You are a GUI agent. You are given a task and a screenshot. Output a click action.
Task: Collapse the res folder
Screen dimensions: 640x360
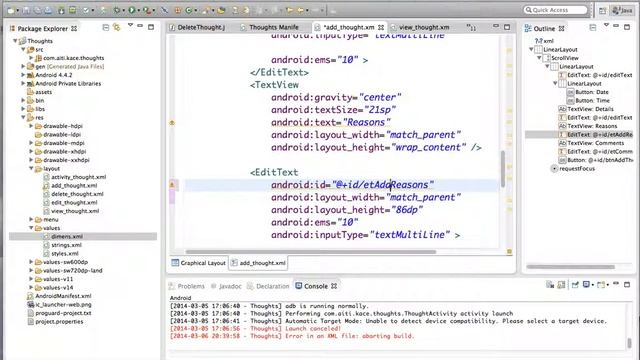23,118
